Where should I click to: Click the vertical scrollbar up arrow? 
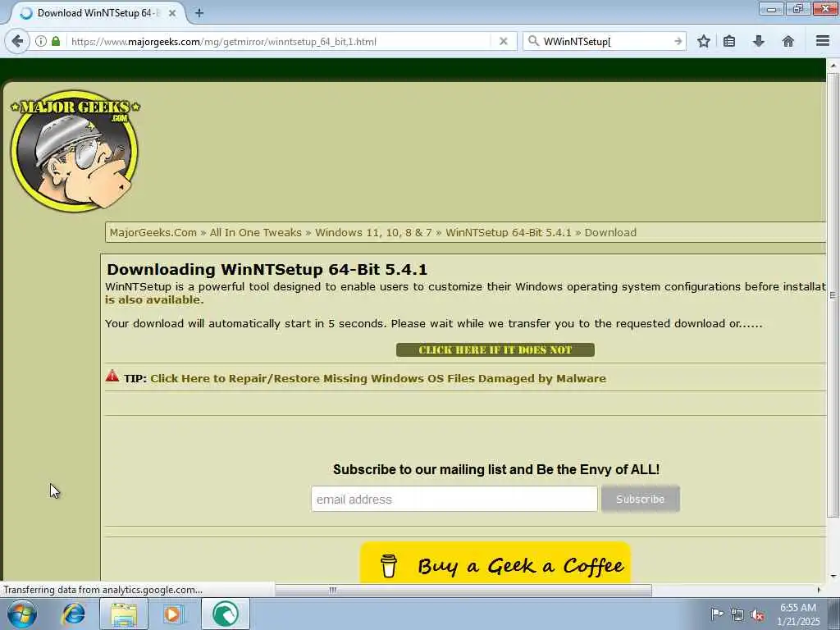pos(833,66)
